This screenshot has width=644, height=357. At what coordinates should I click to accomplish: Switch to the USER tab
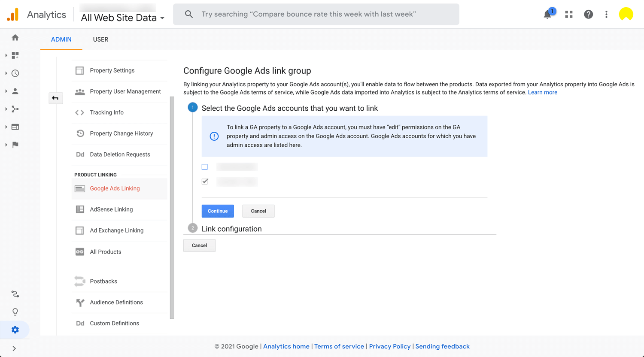click(x=100, y=39)
